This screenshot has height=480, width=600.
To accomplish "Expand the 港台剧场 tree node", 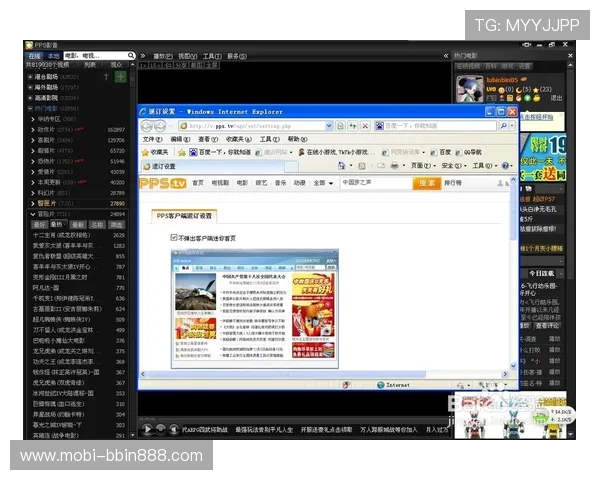I will [x=30, y=77].
